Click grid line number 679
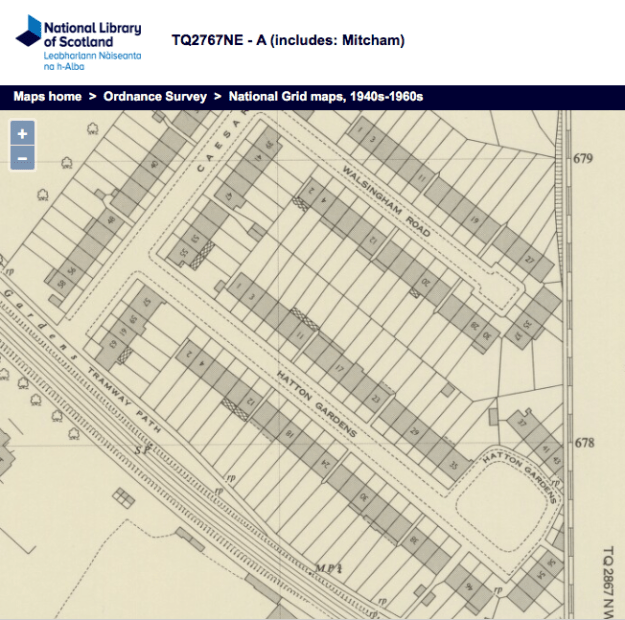Image resolution: width=625 pixels, height=620 pixels. (585, 159)
